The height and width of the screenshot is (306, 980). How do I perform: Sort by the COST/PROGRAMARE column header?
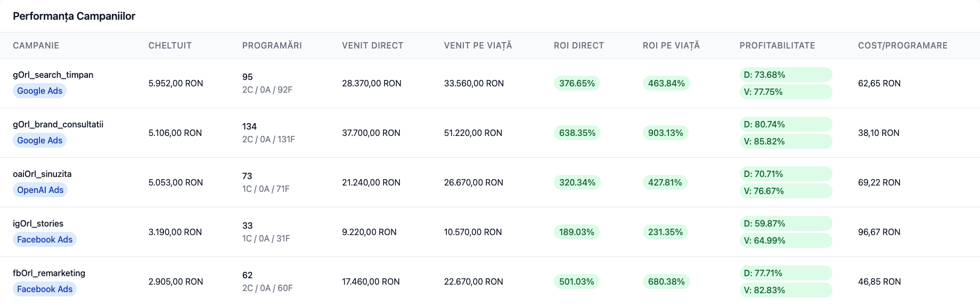(903, 45)
